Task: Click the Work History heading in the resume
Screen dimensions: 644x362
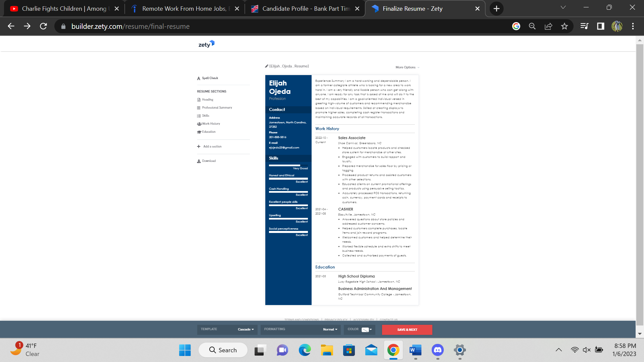Action: 327,129
